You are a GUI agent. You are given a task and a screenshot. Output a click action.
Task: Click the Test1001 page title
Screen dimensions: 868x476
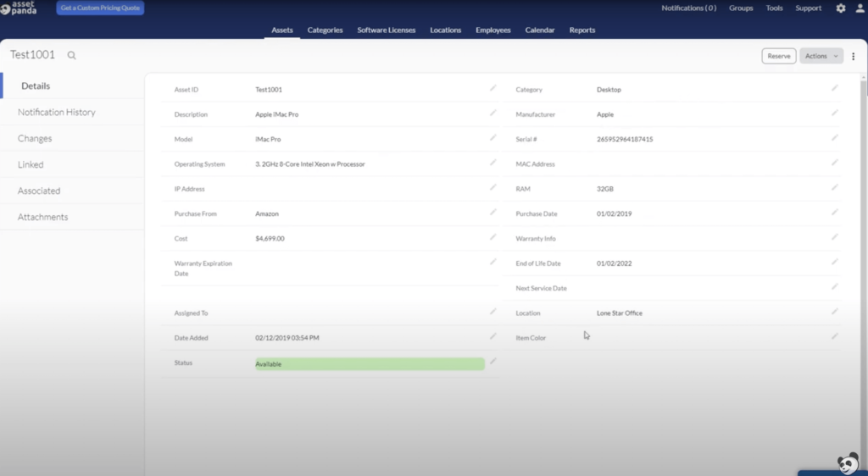pos(33,55)
